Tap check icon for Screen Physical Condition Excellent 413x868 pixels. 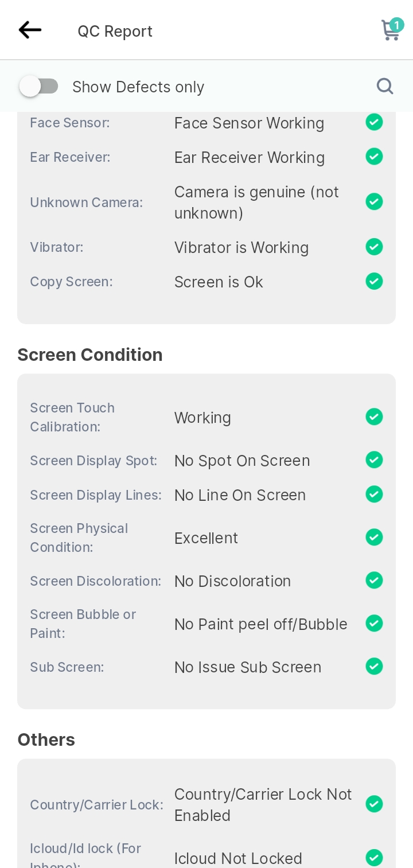374,538
